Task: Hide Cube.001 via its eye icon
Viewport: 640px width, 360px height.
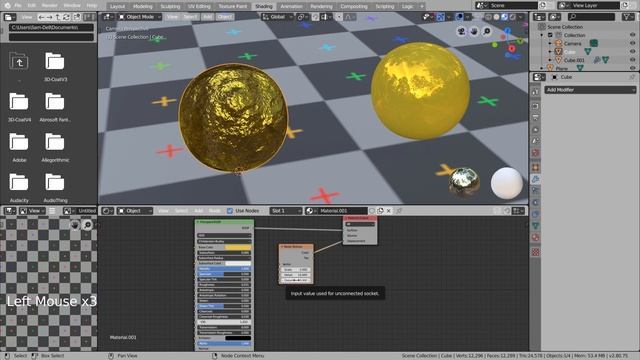Action: (x=632, y=60)
